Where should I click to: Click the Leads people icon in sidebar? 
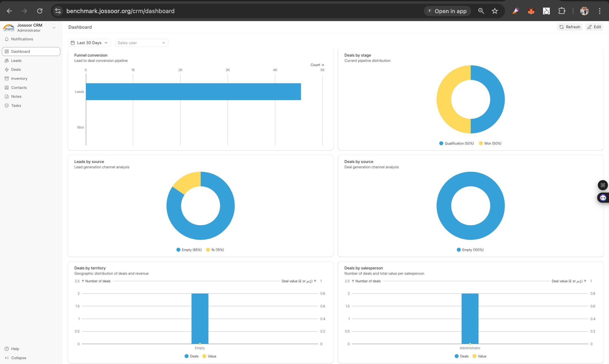click(x=7, y=61)
